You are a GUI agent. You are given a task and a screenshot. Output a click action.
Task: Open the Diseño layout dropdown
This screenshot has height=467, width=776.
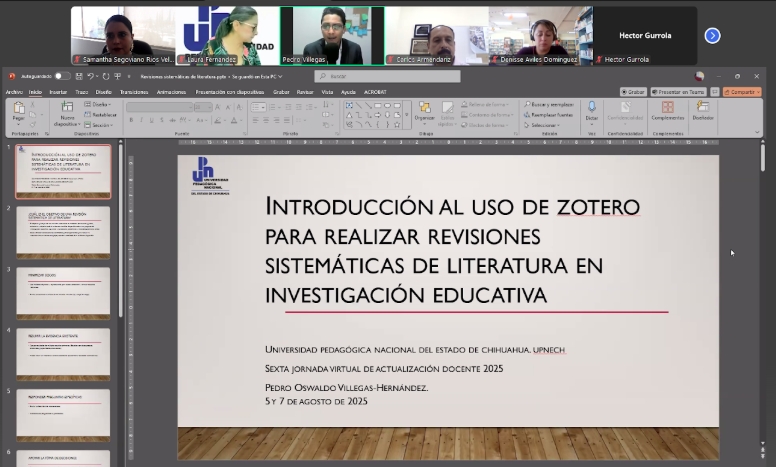[x=97, y=104]
